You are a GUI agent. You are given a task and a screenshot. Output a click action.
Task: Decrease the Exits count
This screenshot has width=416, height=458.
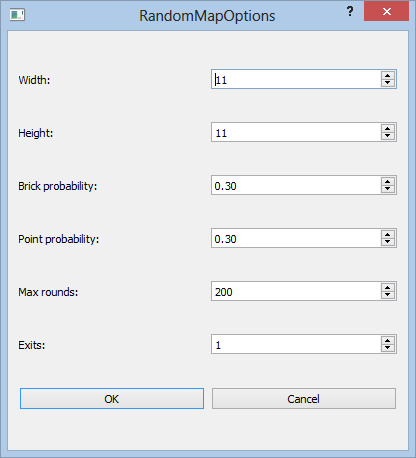pyautogui.click(x=387, y=348)
